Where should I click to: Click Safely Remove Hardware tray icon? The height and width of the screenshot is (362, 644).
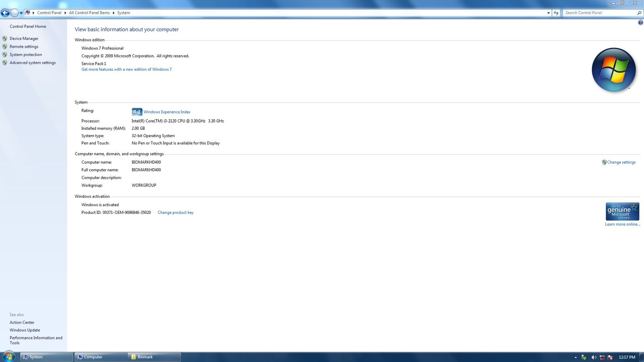(x=584, y=357)
